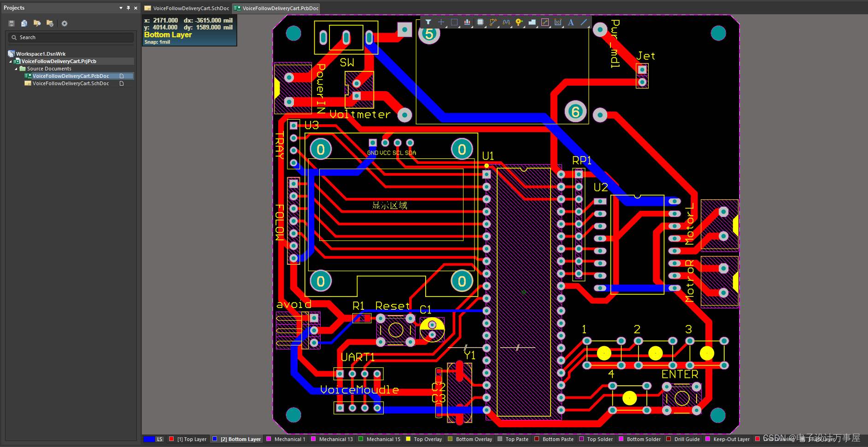
Task: Select the Filter tool in active bar
Action: 428,22
